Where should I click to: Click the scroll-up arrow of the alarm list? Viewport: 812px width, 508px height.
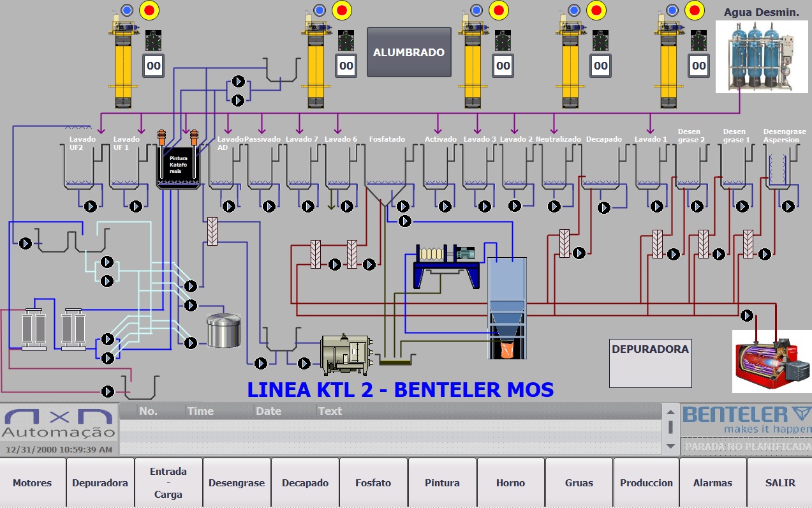pos(670,412)
